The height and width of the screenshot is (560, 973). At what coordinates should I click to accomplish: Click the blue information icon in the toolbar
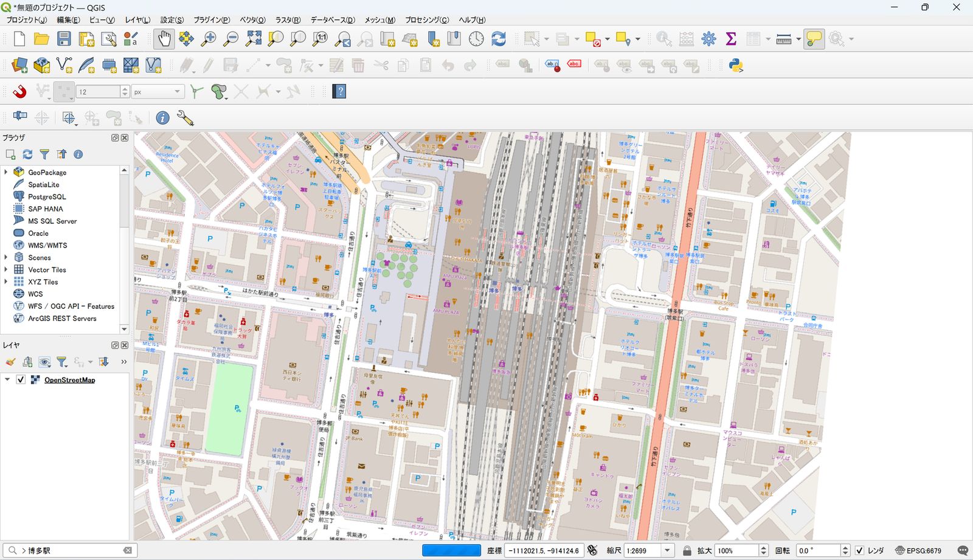162,118
